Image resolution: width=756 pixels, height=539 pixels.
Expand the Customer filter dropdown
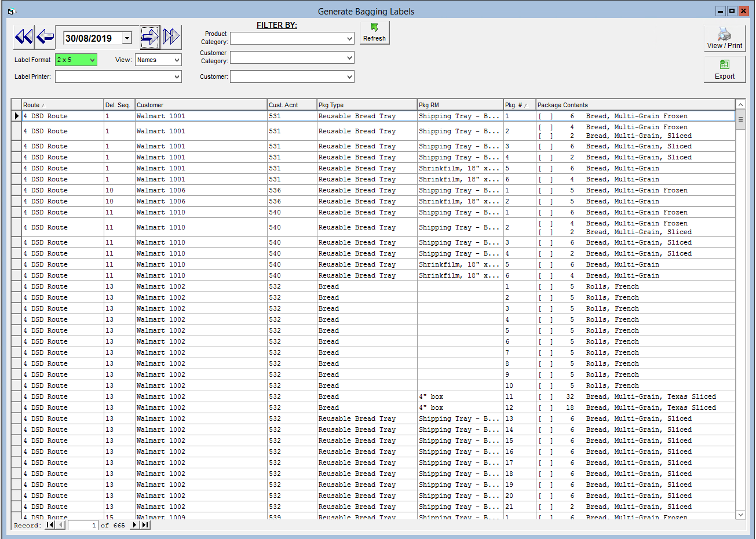pos(349,77)
